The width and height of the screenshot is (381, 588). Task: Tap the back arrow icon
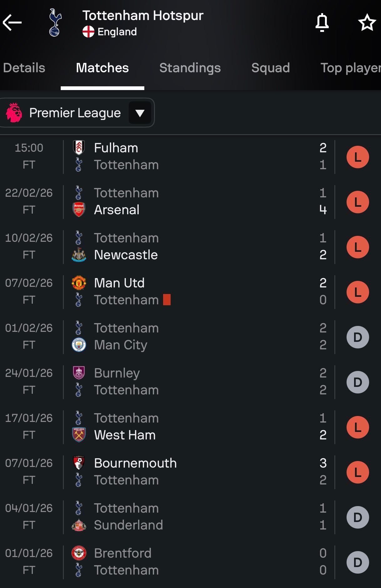(x=13, y=23)
